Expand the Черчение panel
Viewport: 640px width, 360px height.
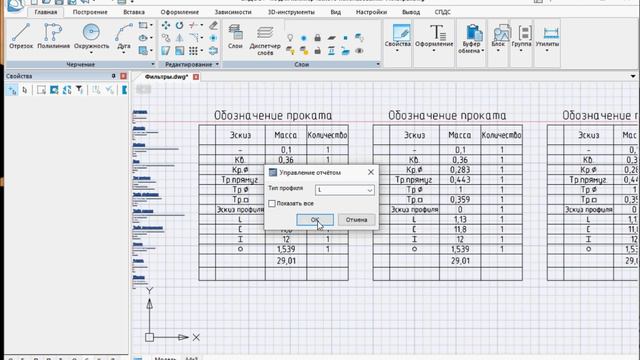pos(153,64)
